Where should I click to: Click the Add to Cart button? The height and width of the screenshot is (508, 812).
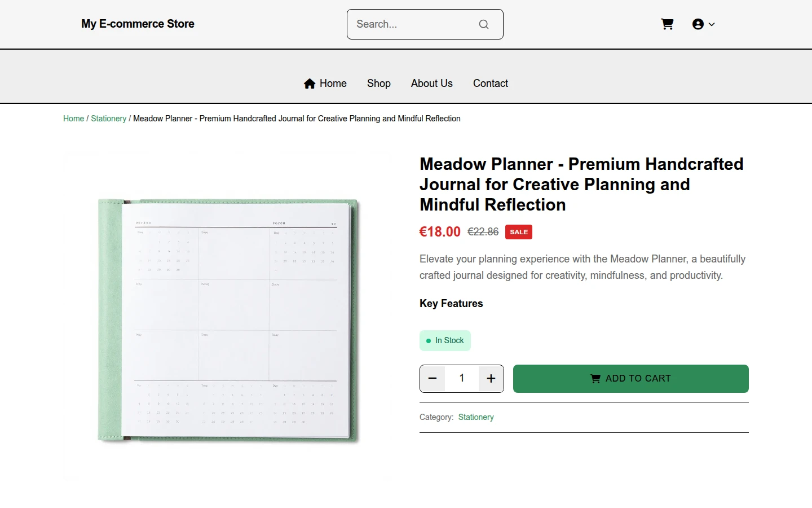click(x=631, y=379)
